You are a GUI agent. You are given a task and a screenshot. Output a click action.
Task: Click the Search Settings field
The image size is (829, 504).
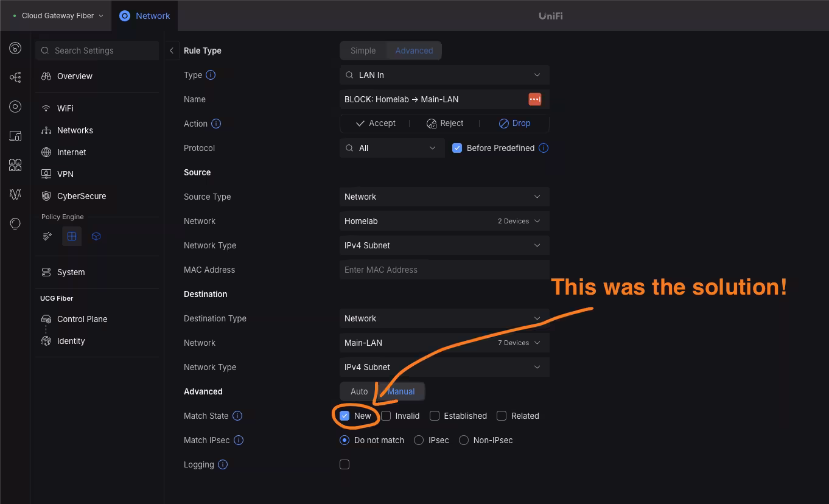pos(96,51)
